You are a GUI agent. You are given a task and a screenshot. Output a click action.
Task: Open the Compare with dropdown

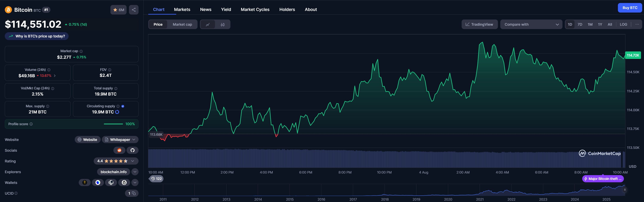[531, 24]
